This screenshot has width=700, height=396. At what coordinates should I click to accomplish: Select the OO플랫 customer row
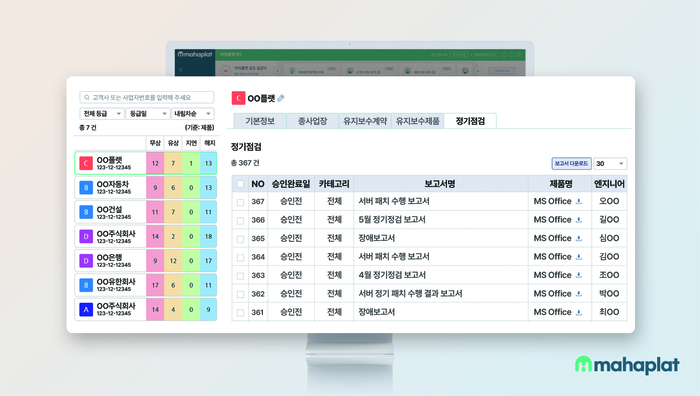click(146, 163)
